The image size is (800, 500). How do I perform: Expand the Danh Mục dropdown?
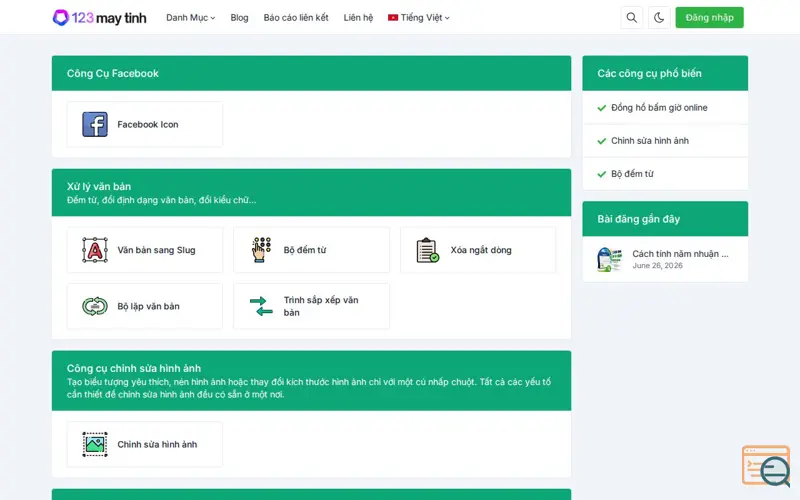pos(190,18)
